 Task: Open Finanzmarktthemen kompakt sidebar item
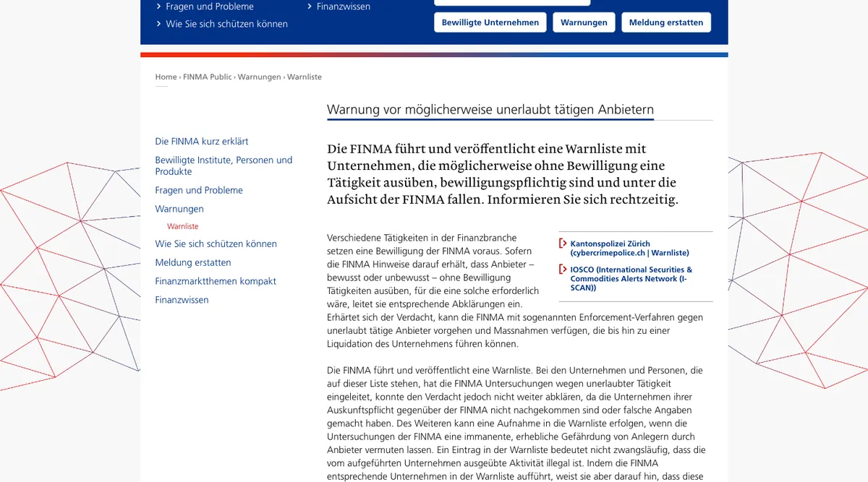tap(216, 282)
